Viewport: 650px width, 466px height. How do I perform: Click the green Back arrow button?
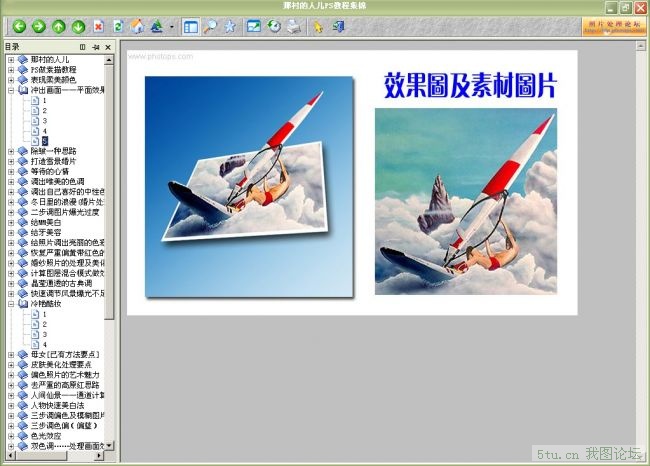(19, 26)
